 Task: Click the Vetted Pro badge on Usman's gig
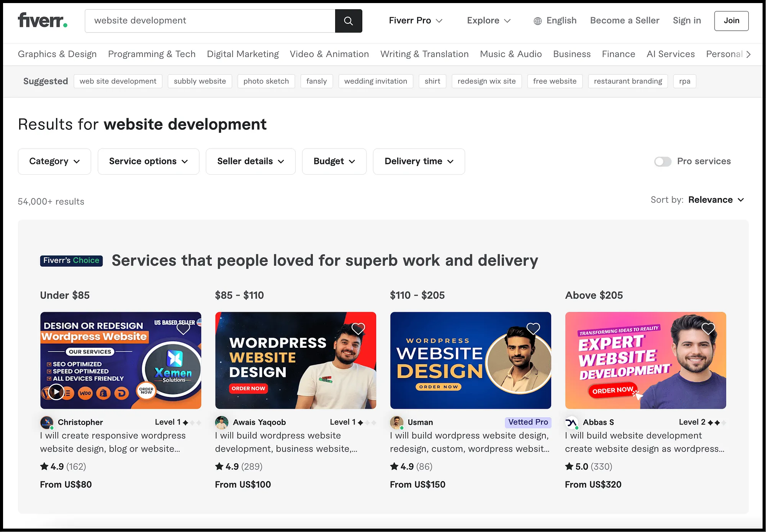528,422
